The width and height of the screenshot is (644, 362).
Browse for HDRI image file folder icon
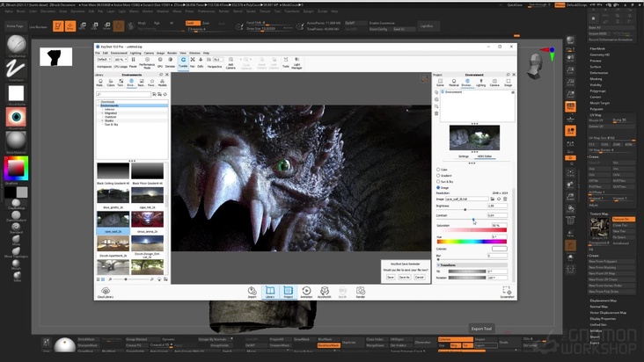493,199
